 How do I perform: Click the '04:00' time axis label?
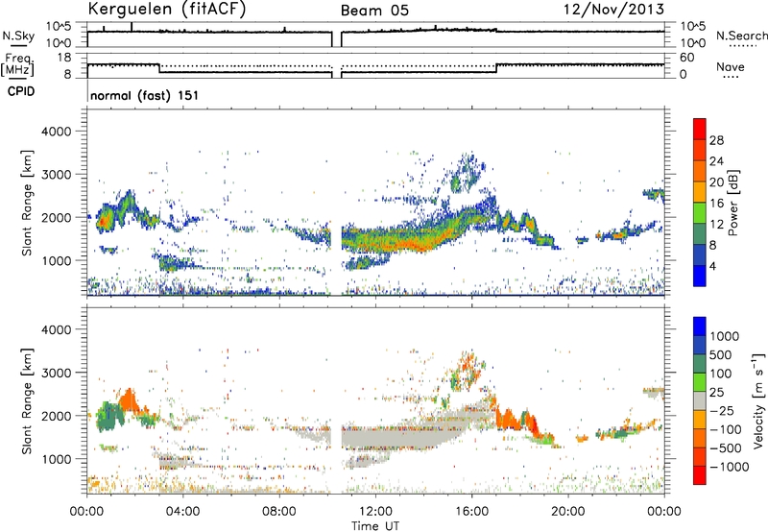point(182,512)
